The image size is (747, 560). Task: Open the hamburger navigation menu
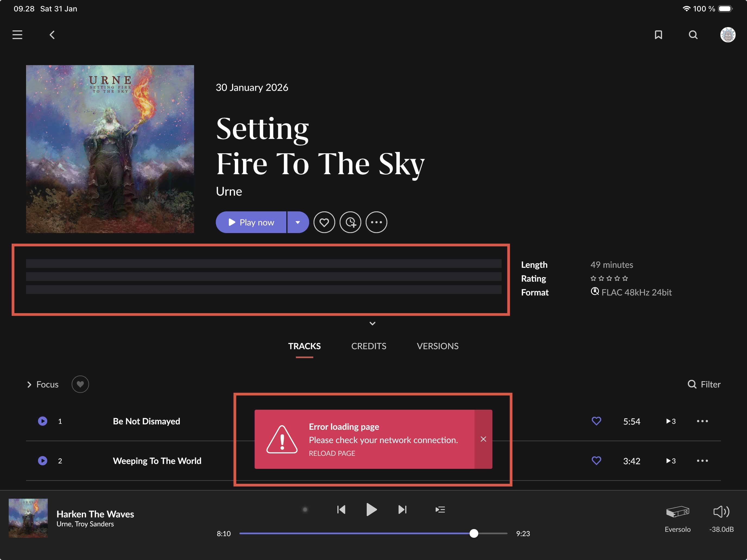click(x=17, y=35)
